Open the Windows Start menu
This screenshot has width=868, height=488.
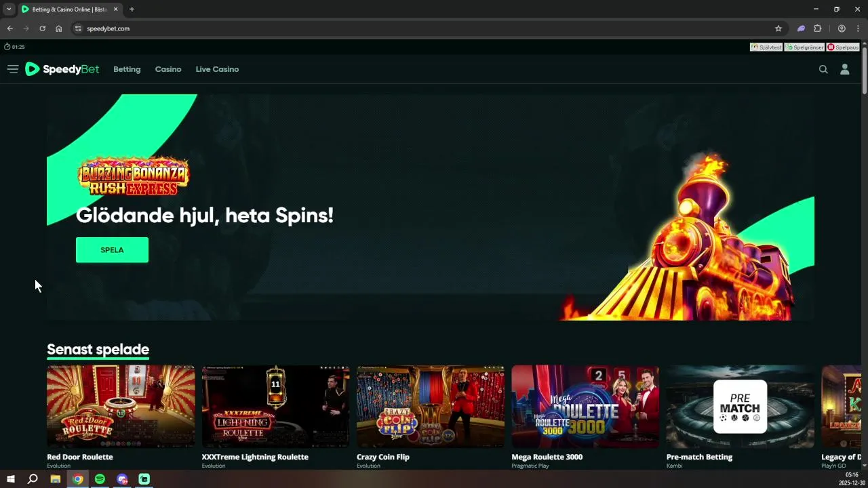pyautogui.click(x=11, y=479)
